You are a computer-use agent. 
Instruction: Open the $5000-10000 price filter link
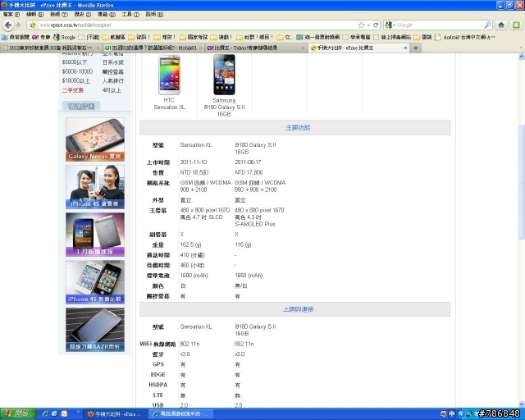click(77, 71)
